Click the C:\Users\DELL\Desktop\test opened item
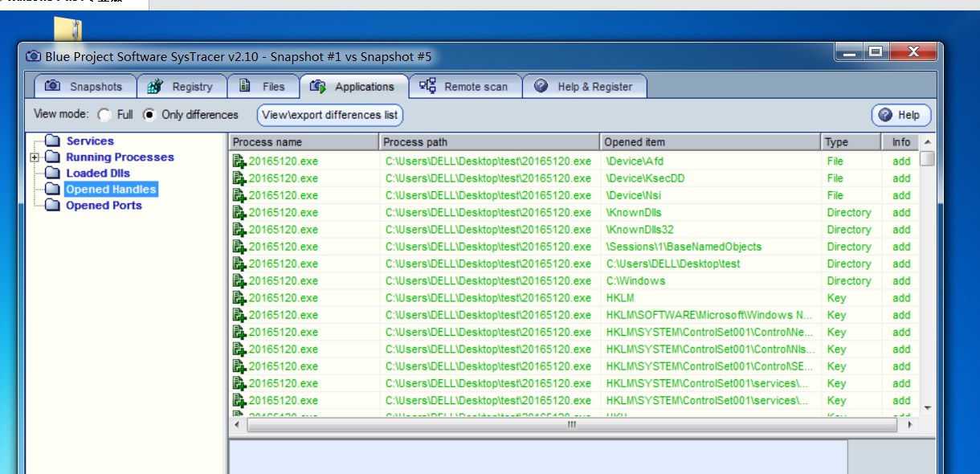Screen dimensions: 980x474 673,264
